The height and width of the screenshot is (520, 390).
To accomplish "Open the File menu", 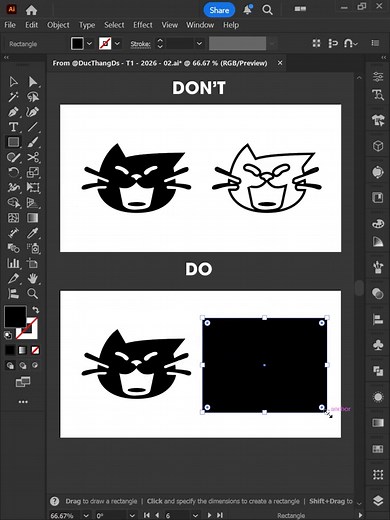I will coord(10,25).
